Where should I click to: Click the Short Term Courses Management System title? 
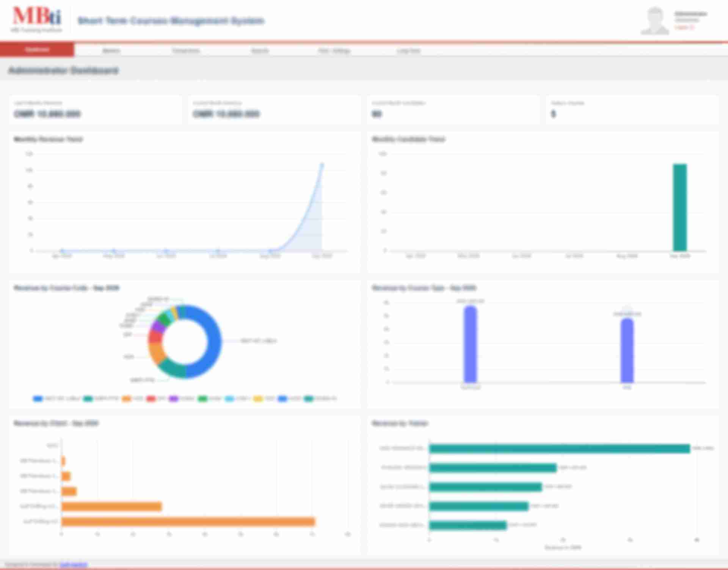click(x=171, y=20)
